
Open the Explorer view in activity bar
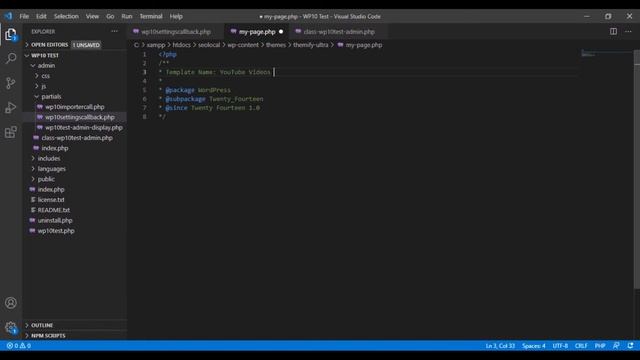pos(11,35)
